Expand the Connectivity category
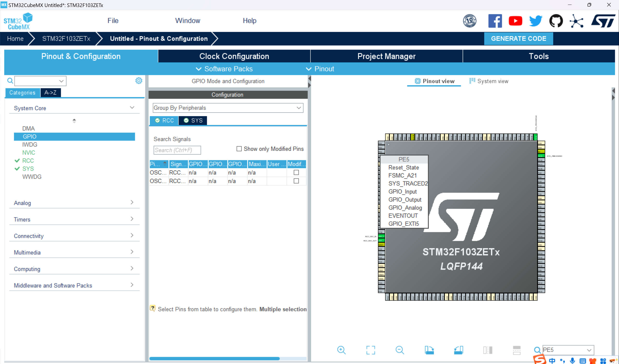The image size is (619, 364). (74, 236)
